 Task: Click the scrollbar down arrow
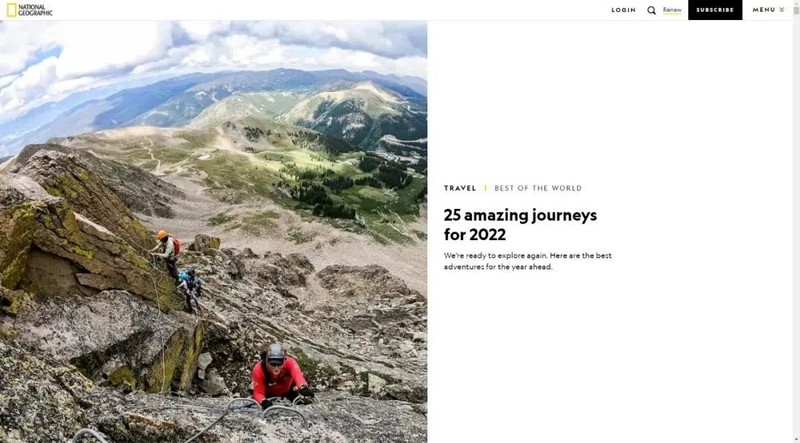[796, 440]
